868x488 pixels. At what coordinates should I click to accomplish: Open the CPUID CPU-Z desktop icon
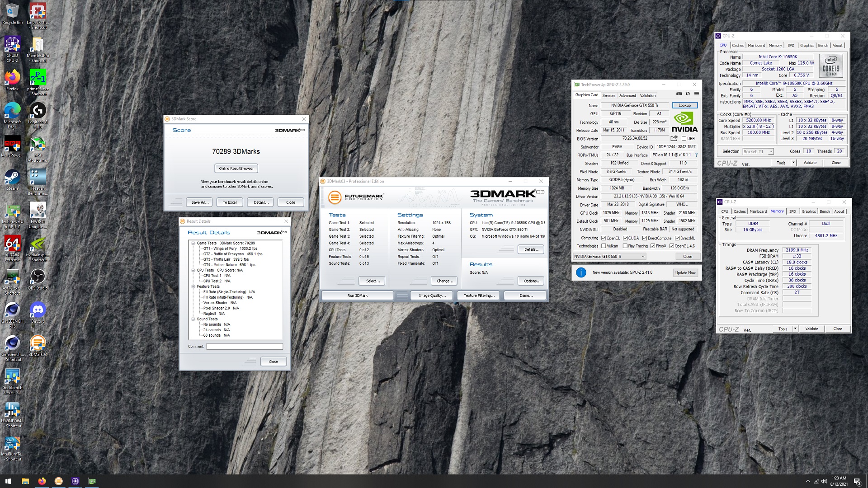tap(12, 49)
